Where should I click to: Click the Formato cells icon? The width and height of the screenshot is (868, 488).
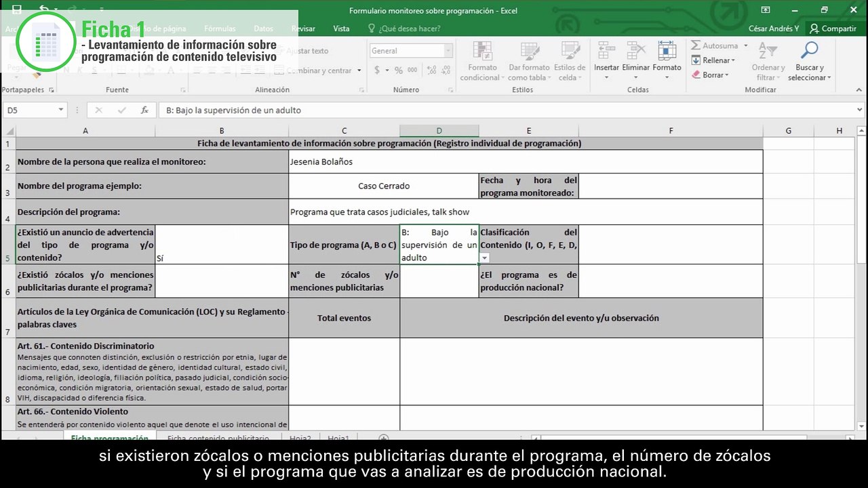click(667, 52)
